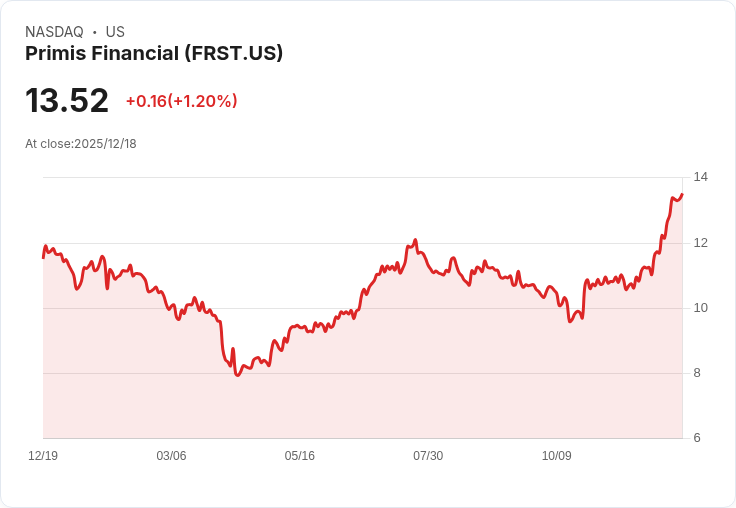The image size is (736, 508).
Task: Click the +0.16(+1.20%) change indicator
Action: tap(182, 101)
